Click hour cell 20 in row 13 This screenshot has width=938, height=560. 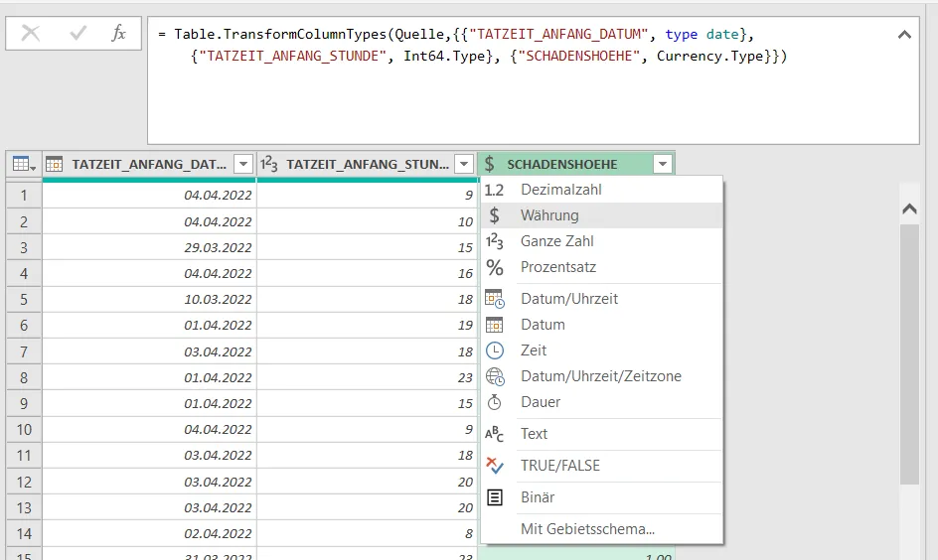click(x=367, y=507)
